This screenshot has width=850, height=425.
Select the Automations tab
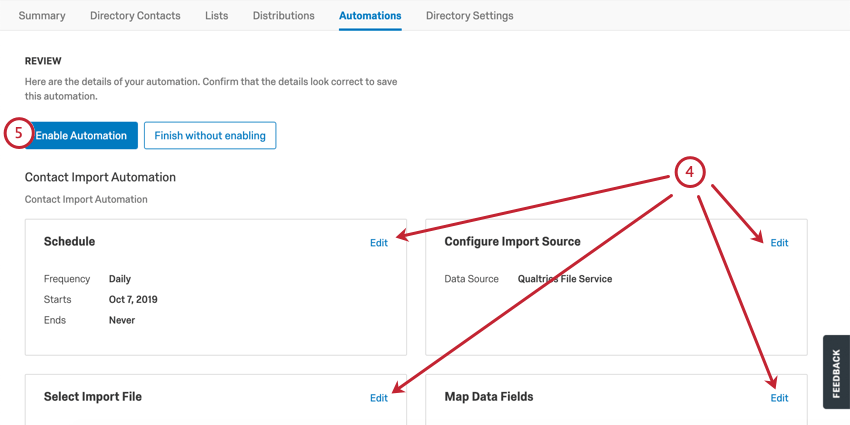[x=370, y=16]
